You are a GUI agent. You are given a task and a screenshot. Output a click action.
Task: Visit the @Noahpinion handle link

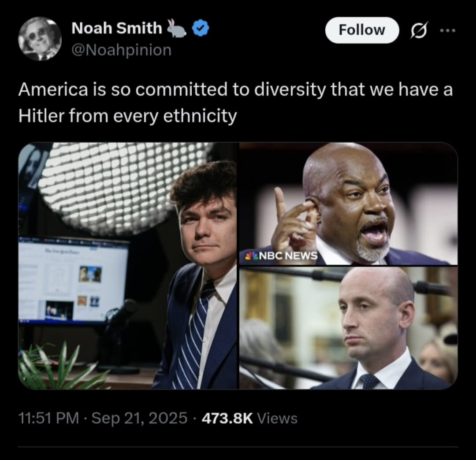tap(122, 50)
